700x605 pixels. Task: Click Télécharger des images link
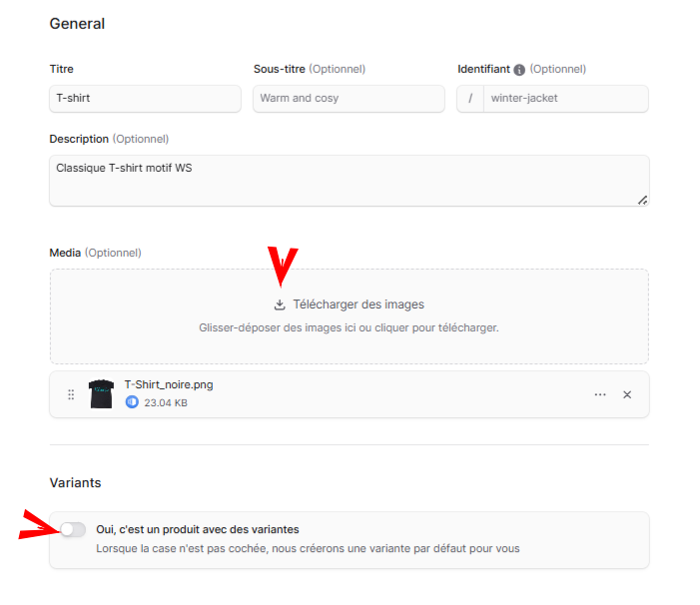pos(358,304)
